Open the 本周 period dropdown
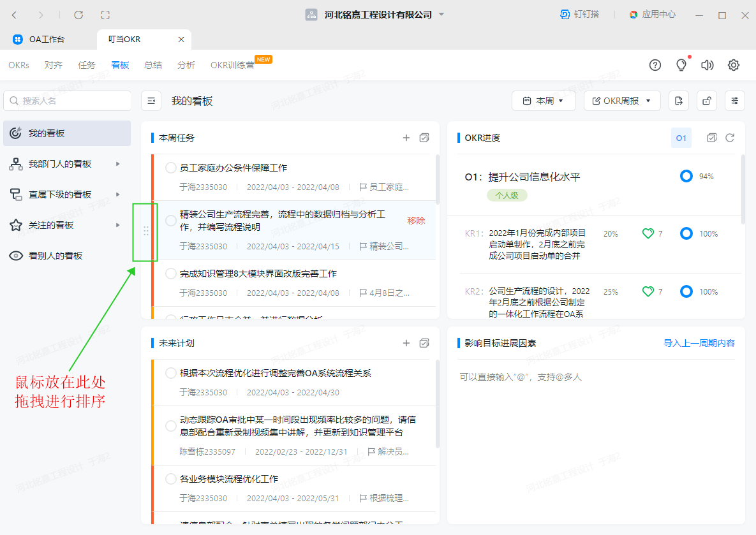This screenshot has width=756, height=535. coord(544,101)
